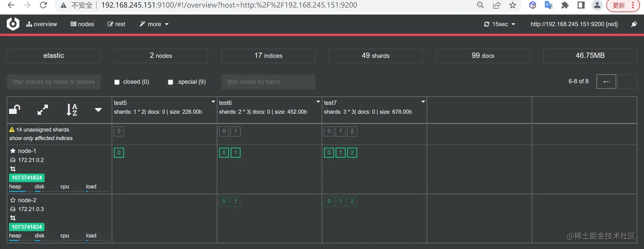Click the expand arrows icon
The image size is (644, 249).
coord(43,110)
